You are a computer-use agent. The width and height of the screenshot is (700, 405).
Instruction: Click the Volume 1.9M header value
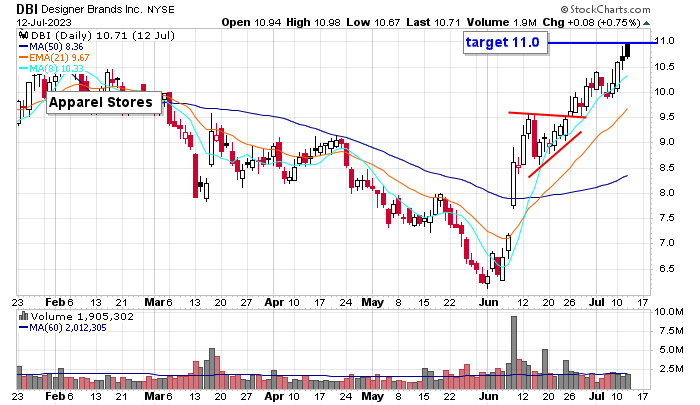(502, 22)
